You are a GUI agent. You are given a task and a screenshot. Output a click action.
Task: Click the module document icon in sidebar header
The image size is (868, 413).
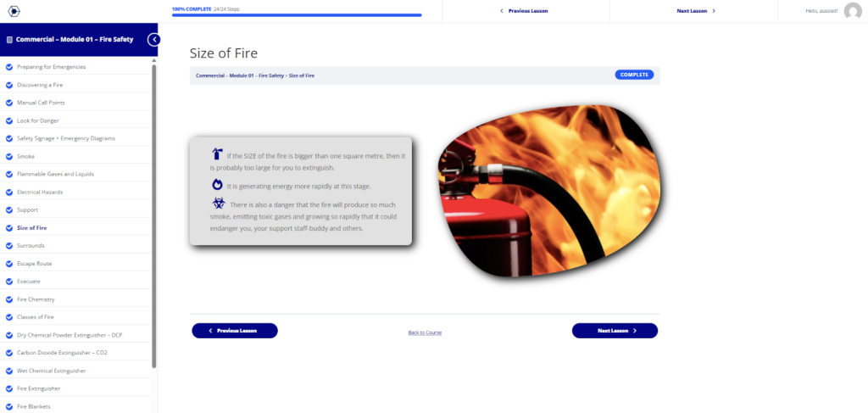[9, 40]
